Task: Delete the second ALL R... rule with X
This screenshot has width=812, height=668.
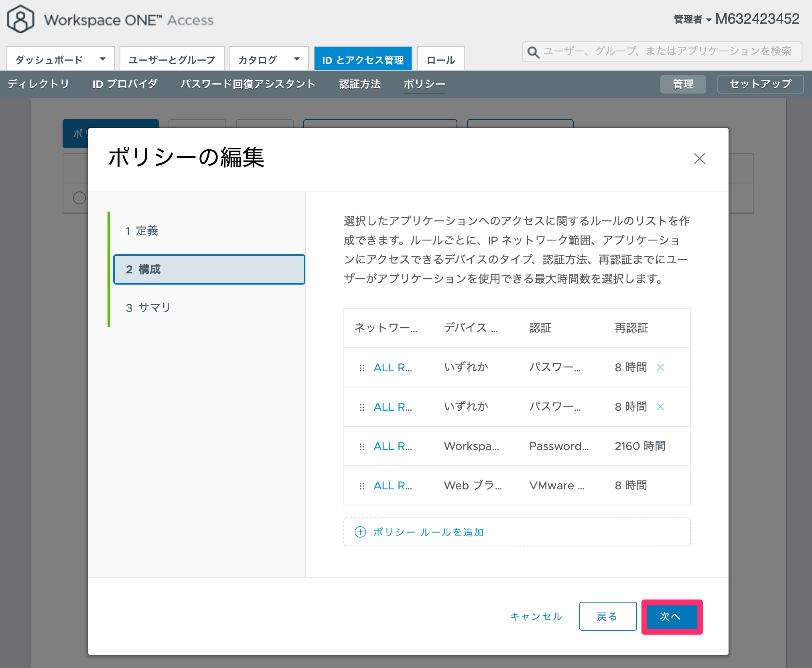Action: [x=660, y=407]
